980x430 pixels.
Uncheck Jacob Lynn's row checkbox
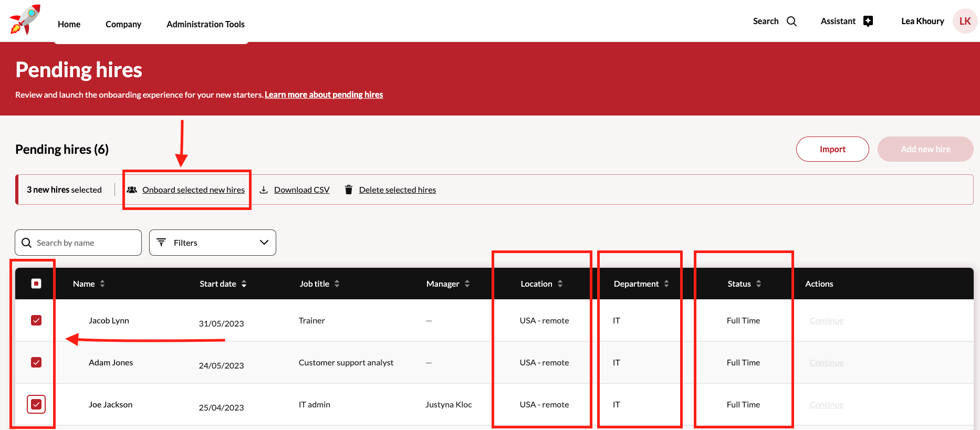click(x=36, y=321)
